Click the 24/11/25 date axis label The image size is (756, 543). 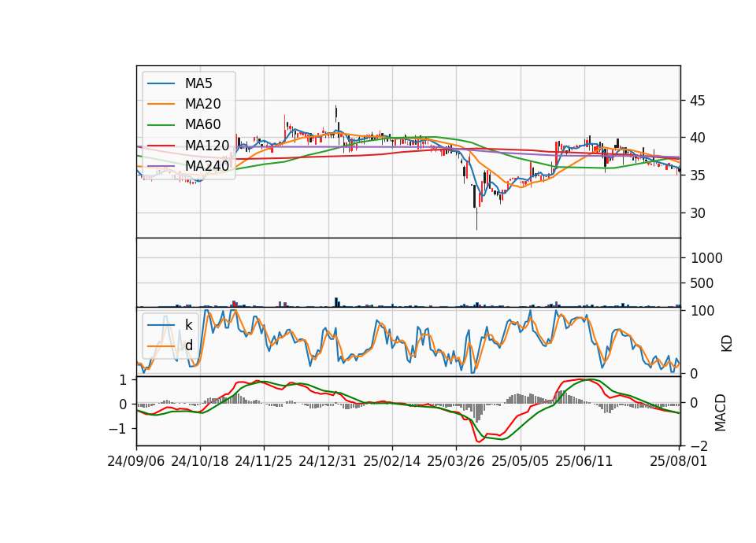[x=264, y=461]
